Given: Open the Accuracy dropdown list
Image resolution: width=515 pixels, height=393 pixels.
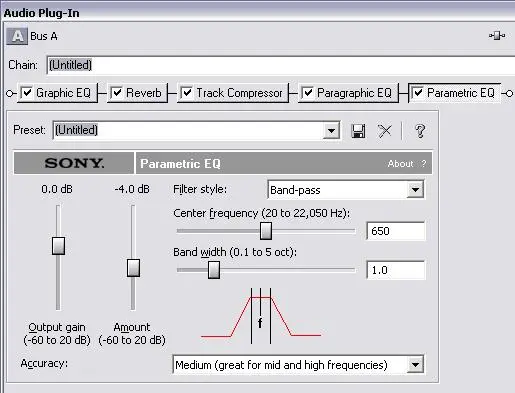Looking at the screenshot, I should point(415,364).
